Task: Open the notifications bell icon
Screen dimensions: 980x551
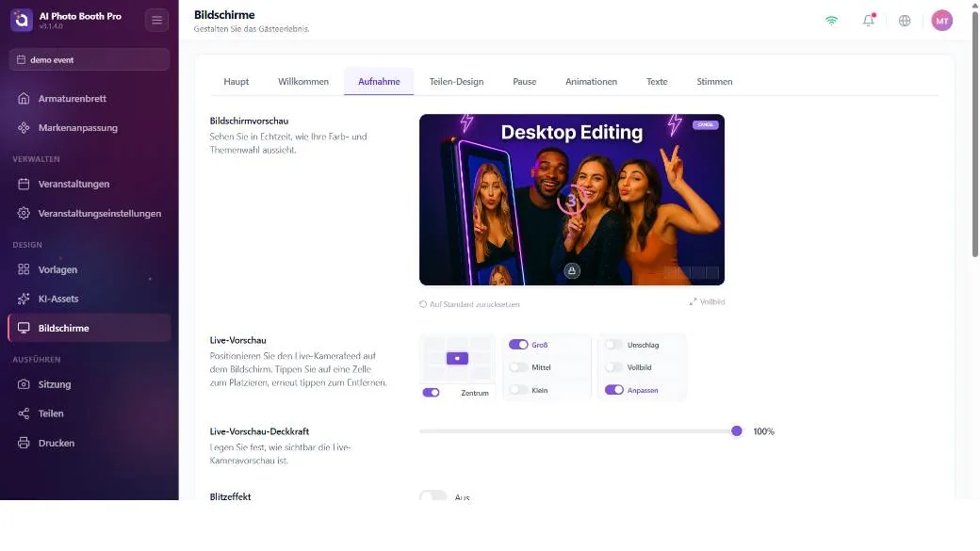Action: (x=868, y=20)
